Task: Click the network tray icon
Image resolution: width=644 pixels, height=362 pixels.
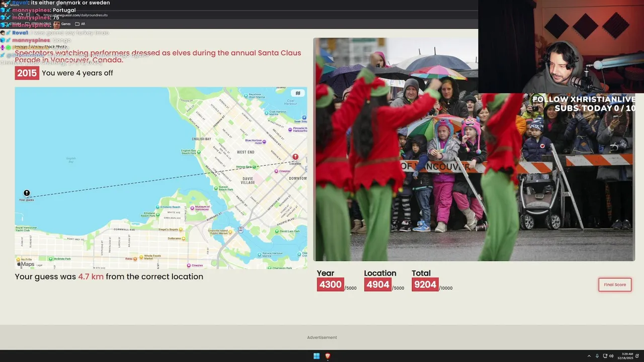Action: [605, 356]
